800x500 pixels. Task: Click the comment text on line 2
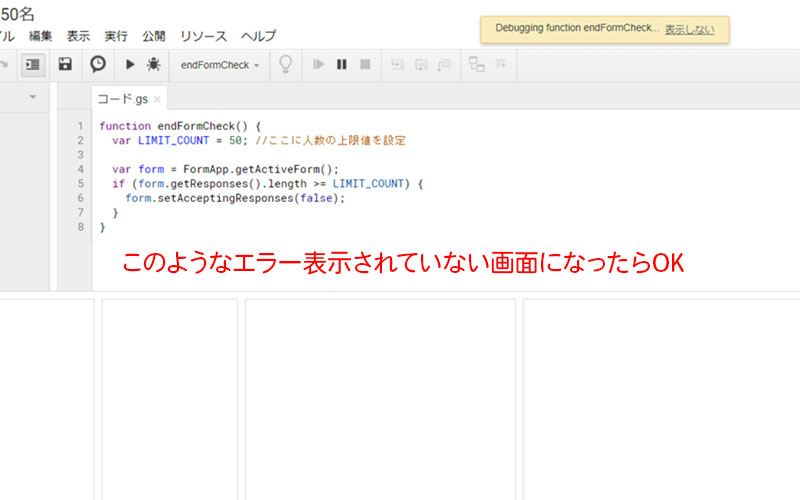pos(330,140)
